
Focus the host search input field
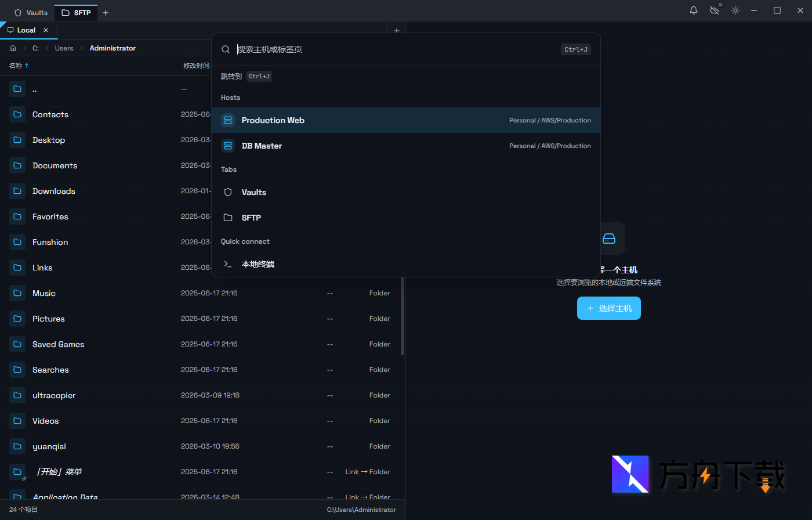pos(394,49)
